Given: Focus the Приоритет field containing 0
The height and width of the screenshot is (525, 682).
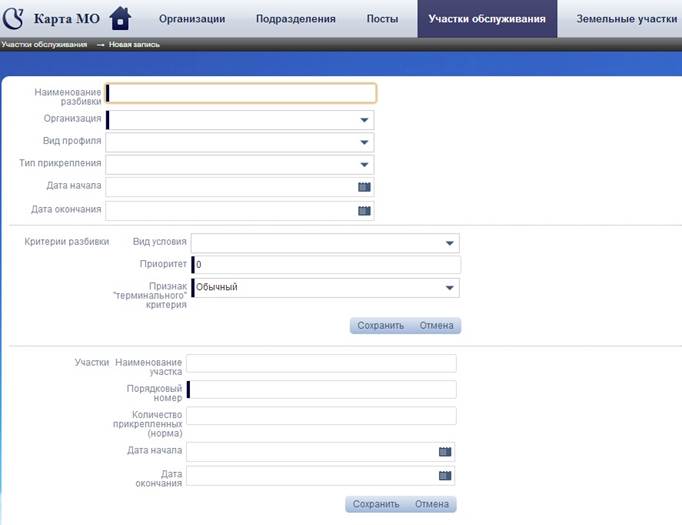Looking at the screenshot, I should 326,264.
